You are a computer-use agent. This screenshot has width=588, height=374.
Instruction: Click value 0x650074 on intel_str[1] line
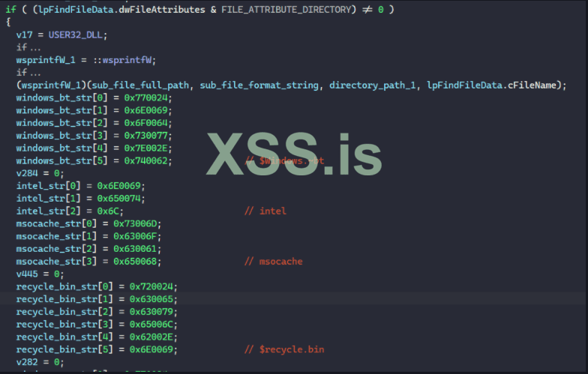click(118, 199)
